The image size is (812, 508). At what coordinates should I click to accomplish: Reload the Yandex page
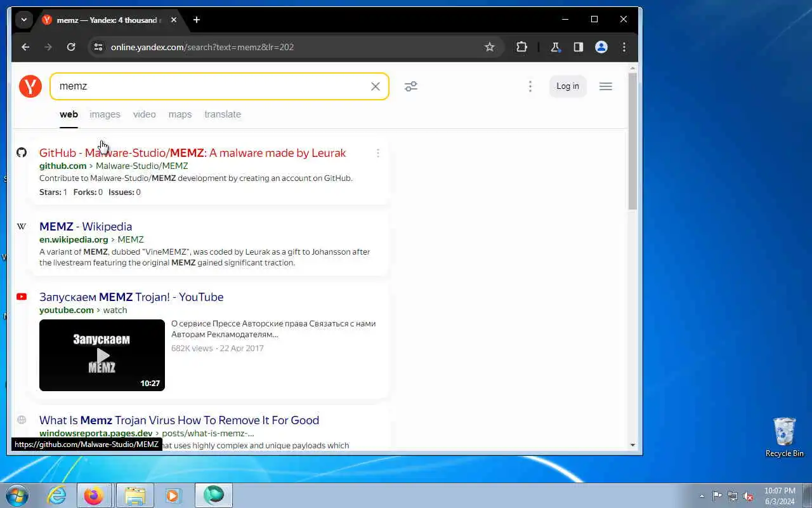click(71, 47)
